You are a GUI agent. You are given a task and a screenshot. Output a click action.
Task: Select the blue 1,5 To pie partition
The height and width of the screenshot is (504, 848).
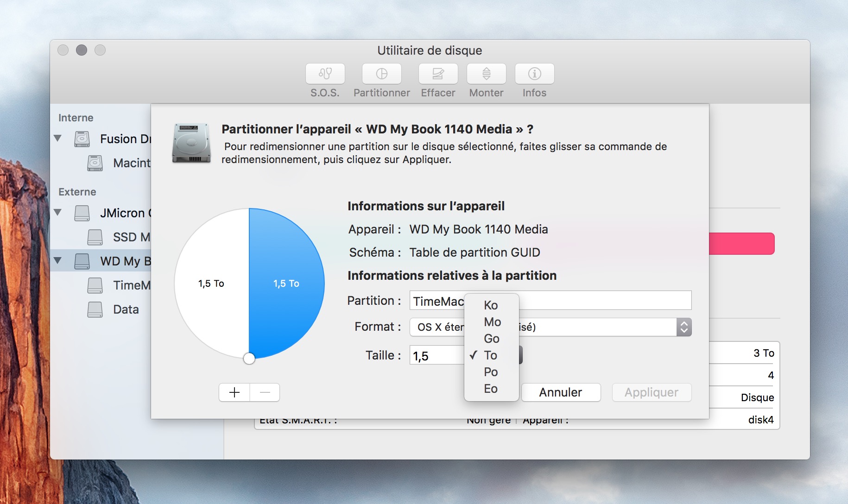tap(286, 283)
